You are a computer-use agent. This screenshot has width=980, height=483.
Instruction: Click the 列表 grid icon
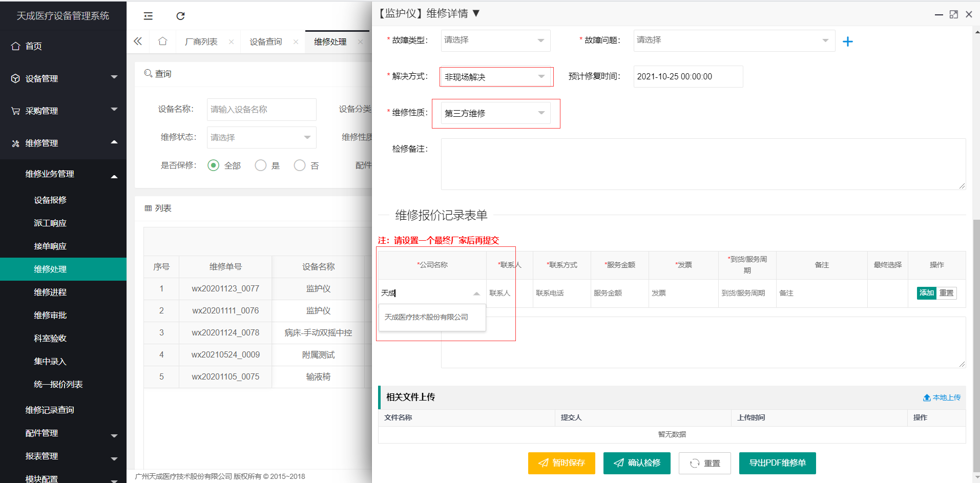148,208
